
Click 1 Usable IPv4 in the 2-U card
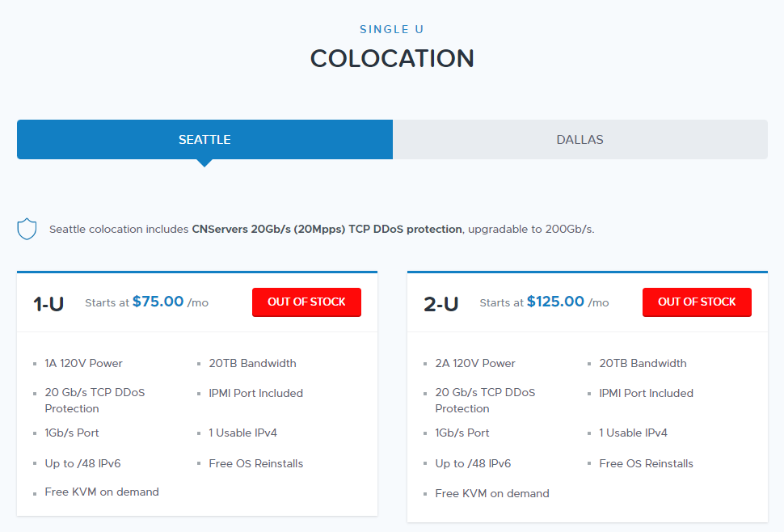[x=633, y=433]
